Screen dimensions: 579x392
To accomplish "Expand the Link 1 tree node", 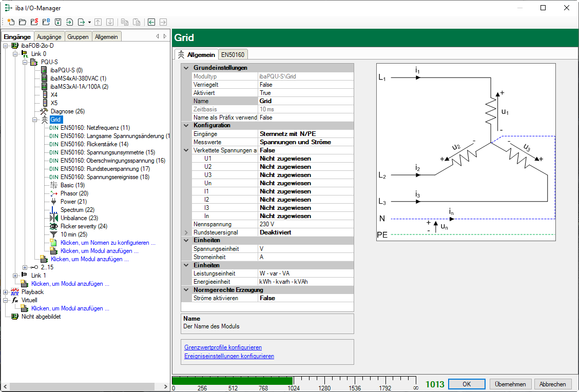I will 16,276.
